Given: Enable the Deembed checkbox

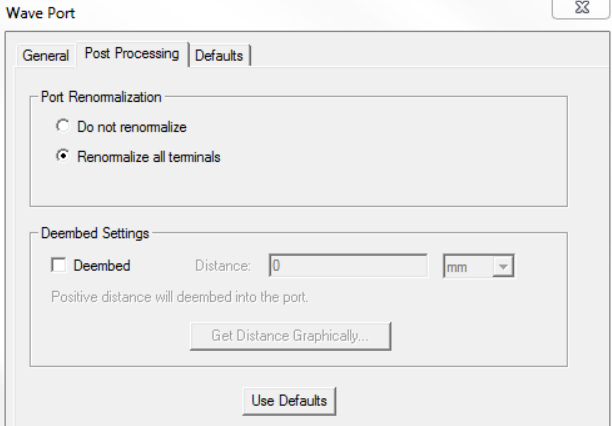Looking at the screenshot, I should click(58, 266).
